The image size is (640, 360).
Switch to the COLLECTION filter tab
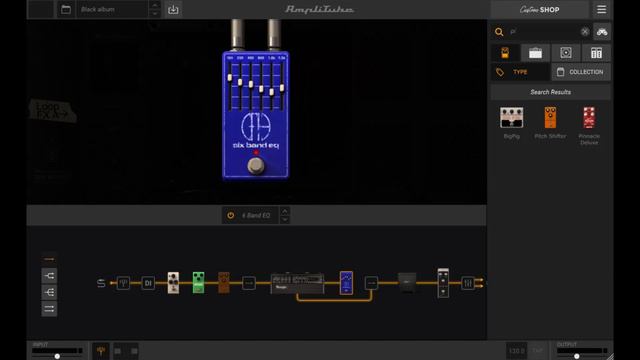(581, 72)
